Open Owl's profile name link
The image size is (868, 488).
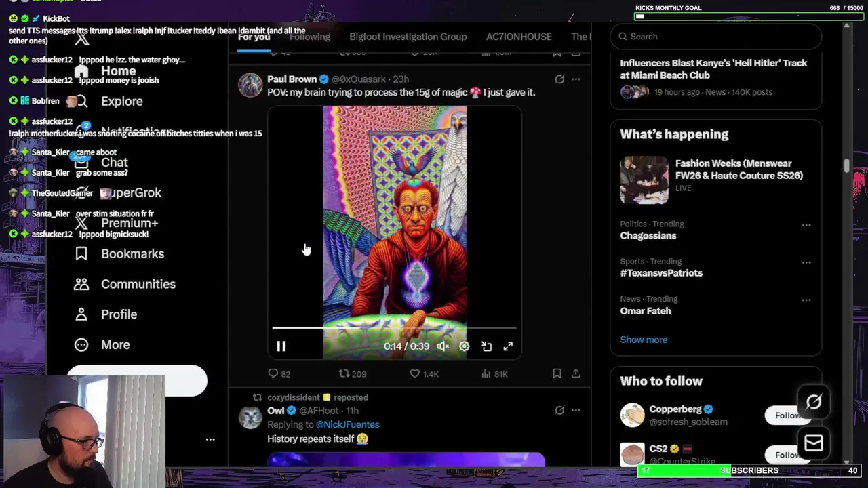(x=275, y=411)
